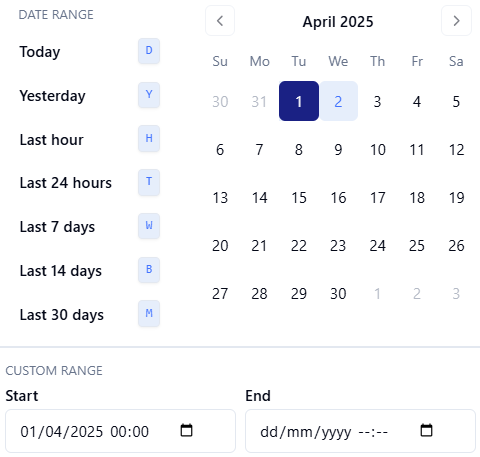Viewport: 480px width, 457px height.
Task: Go to previous month with left chevron
Action: [x=220, y=21]
